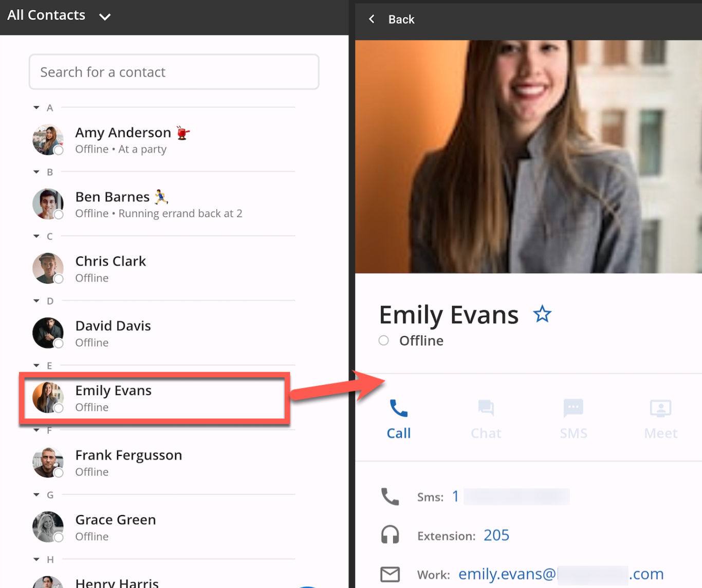
Task: Favorite Emily Evans with the star
Action: click(542, 314)
